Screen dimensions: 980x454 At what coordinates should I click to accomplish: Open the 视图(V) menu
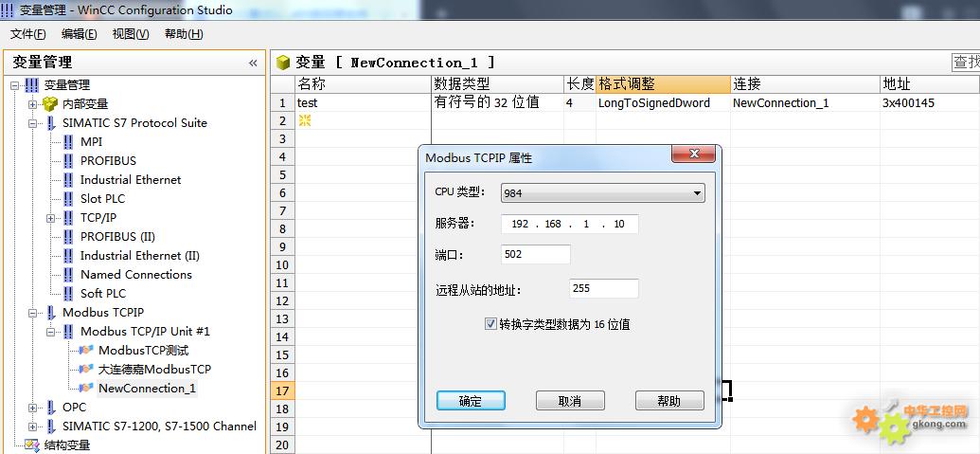point(131,34)
